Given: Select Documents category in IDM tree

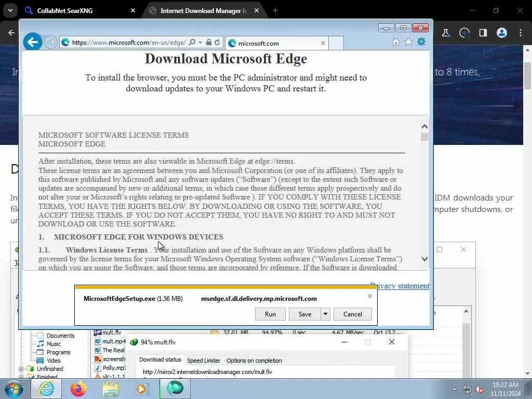Looking at the screenshot, I should [60, 336].
